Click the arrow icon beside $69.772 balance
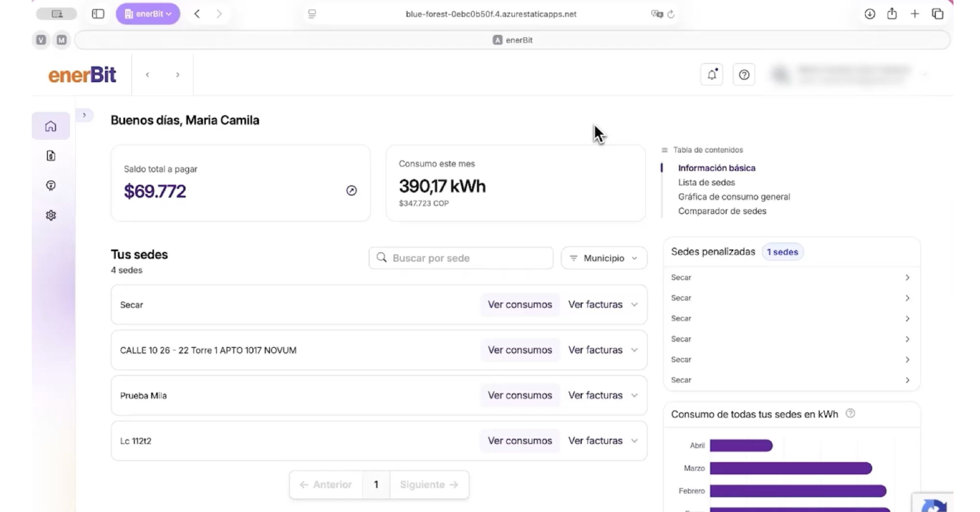The width and height of the screenshot is (980, 512). tap(351, 191)
